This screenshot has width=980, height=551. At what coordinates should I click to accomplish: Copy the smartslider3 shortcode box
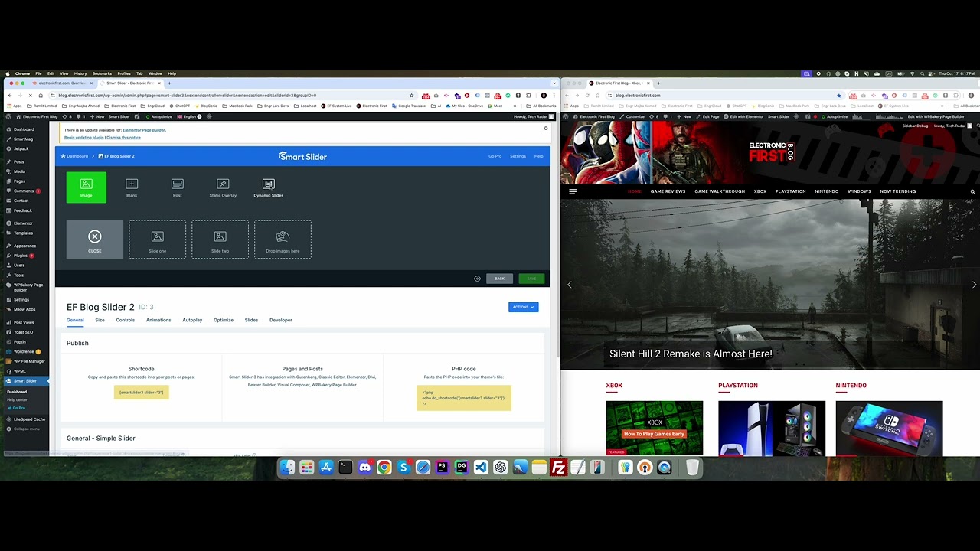tap(142, 393)
